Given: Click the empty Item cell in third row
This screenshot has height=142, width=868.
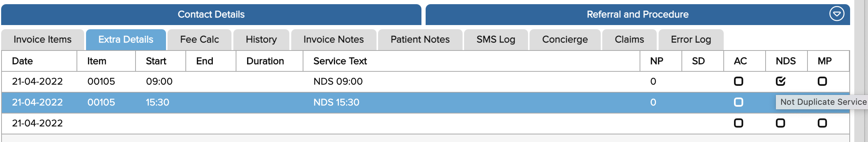Looking at the screenshot, I should pyautogui.click(x=106, y=123).
